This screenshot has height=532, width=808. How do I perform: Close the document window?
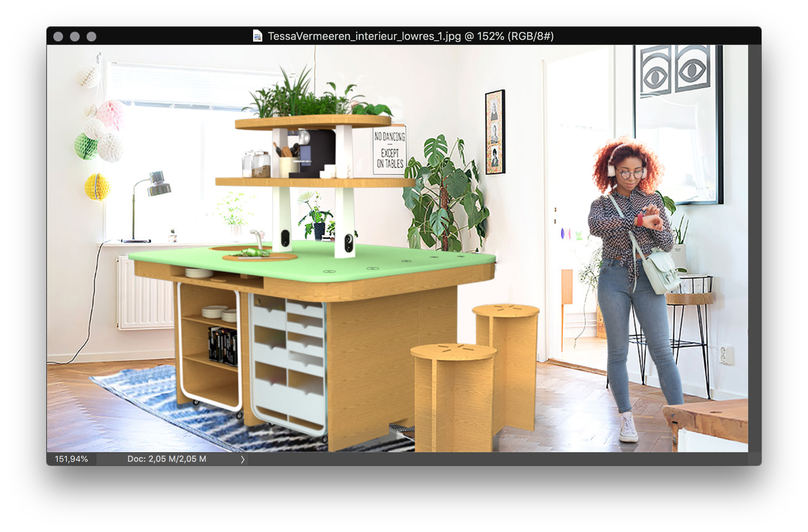click(58, 37)
